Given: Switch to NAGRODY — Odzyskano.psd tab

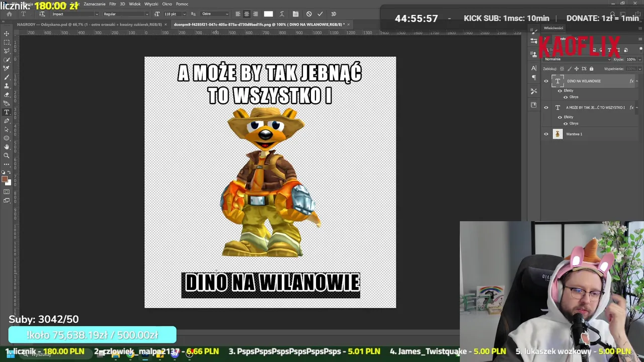Looking at the screenshot, I should click(x=89, y=24).
